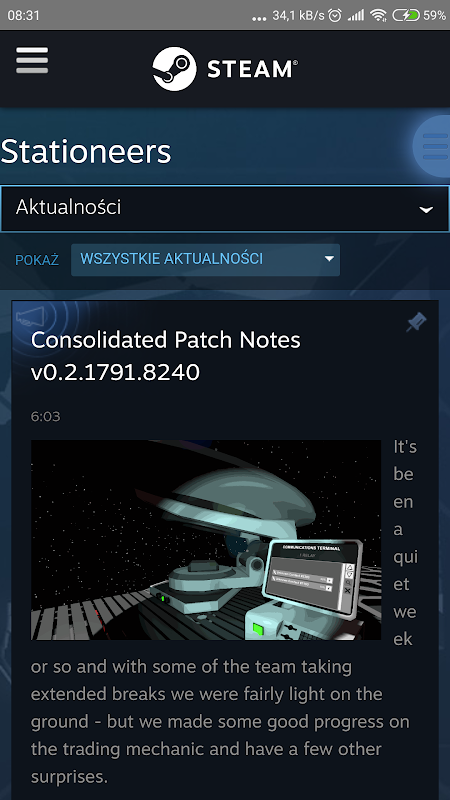Tap the patch notes summary text
Viewport: 450px width, 800px height.
220,722
